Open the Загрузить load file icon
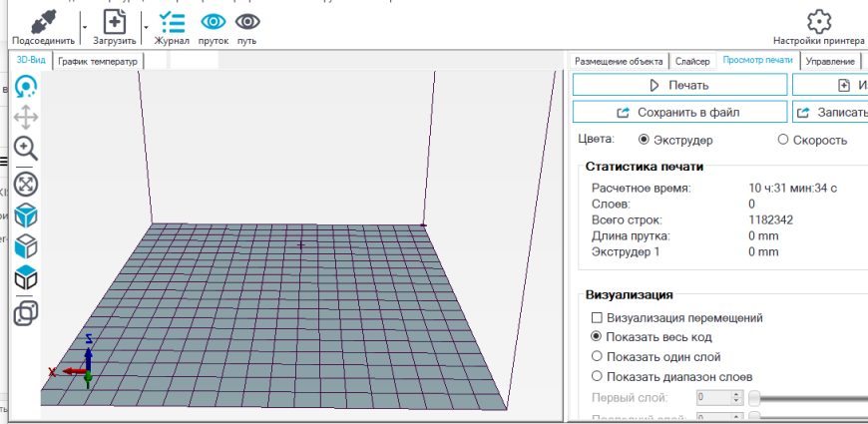The width and height of the screenshot is (868, 424). click(x=114, y=22)
